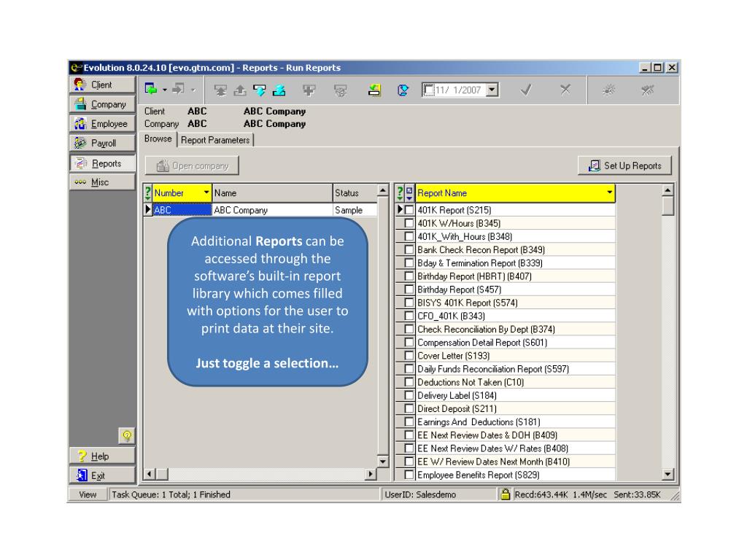Click the greyed crossed sunburst toolbar icon
747x560 pixels.
pyautogui.click(x=647, y=90)
